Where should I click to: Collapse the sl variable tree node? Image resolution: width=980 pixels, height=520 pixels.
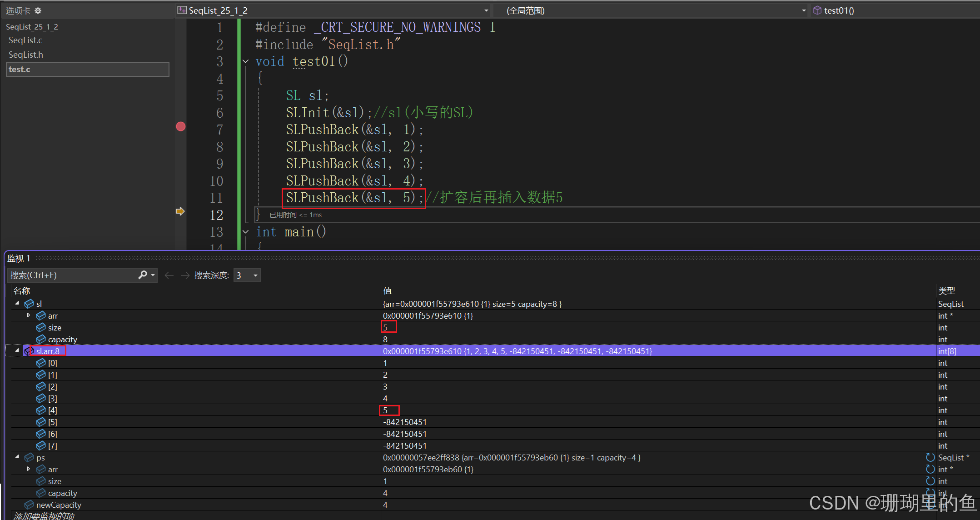tap(17, 303)
